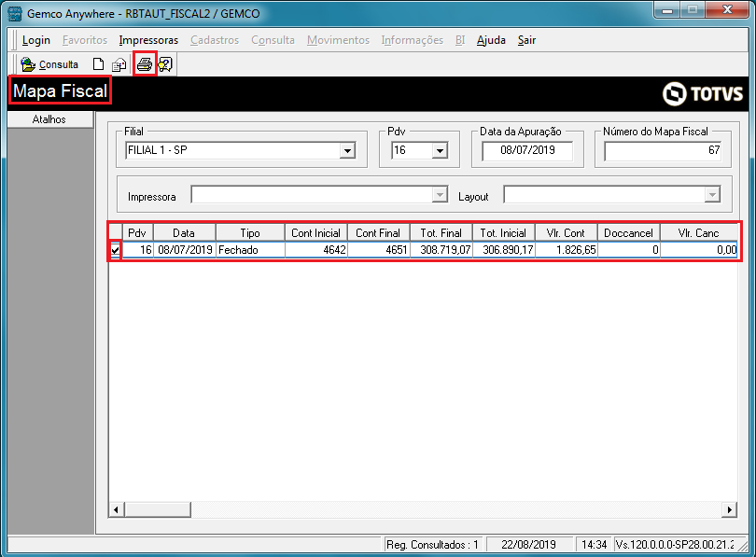
Task: Click the TOTVS logo
Action: point(703,93)
